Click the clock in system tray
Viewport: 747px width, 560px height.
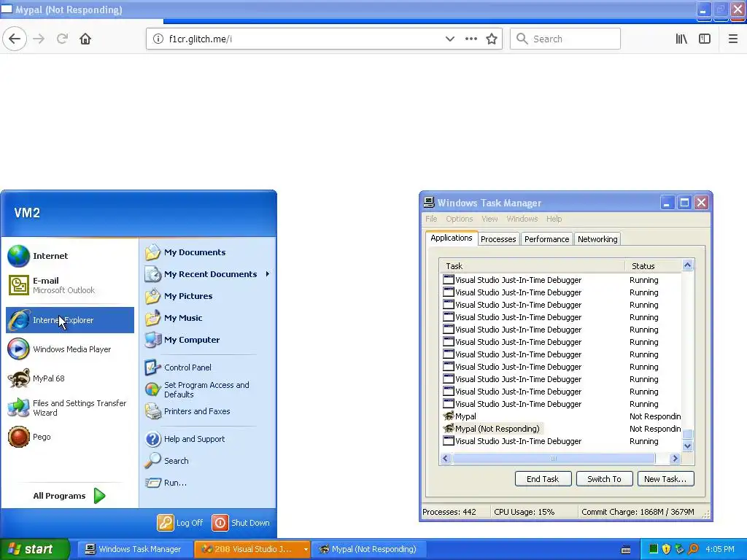pyautogui.click(x=720, y=549)
